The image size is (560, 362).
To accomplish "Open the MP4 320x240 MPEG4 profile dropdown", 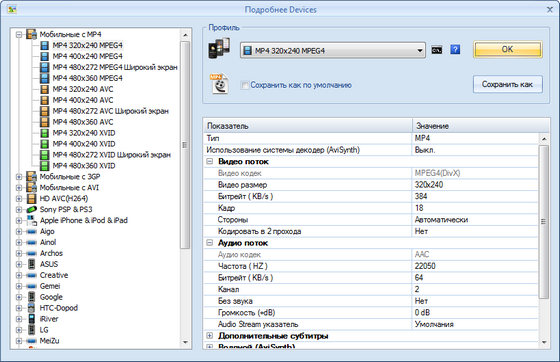I will click(332, 50).
